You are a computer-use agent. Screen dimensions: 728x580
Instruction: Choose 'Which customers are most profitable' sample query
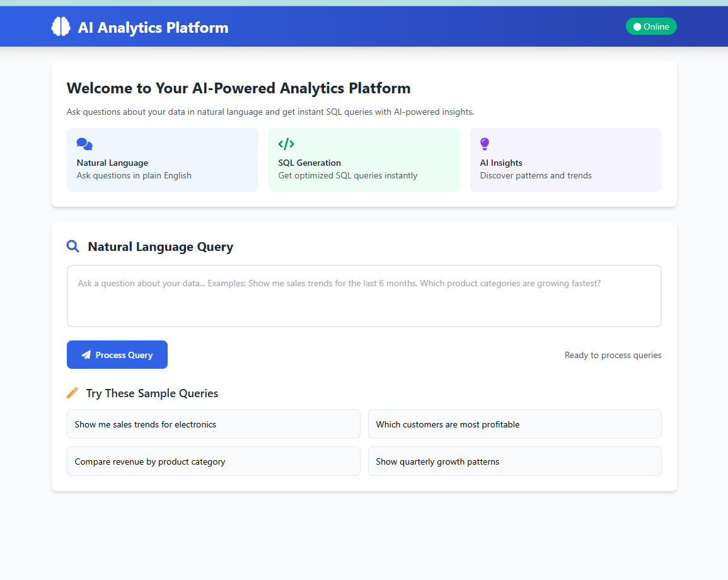(x=514, y=424)
